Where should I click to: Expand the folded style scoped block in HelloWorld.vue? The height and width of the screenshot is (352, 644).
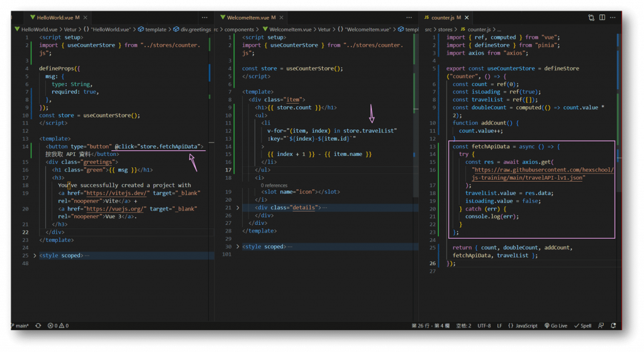35,256
